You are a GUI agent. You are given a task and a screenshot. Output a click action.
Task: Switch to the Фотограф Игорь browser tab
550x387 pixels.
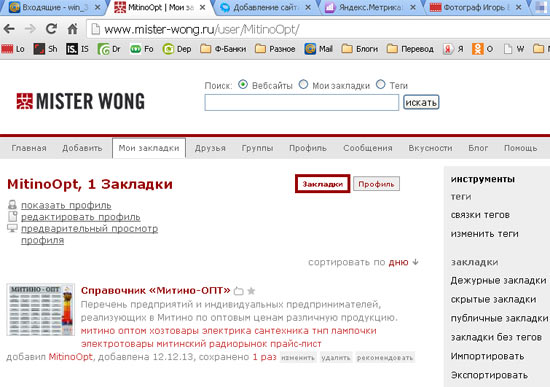pos(476,7)
